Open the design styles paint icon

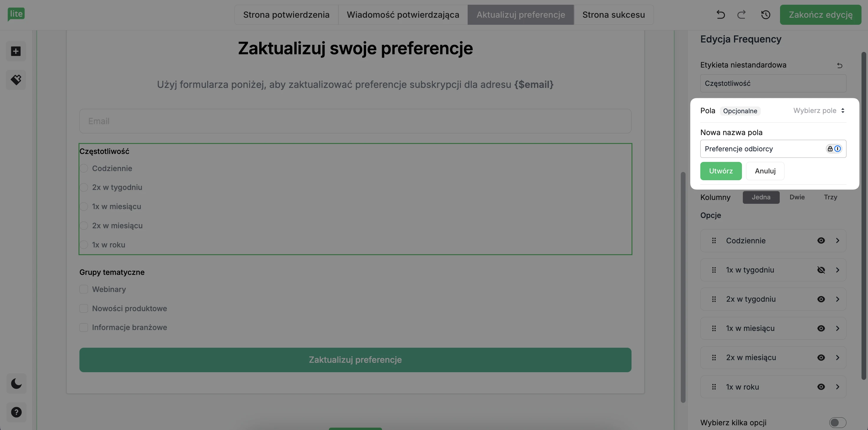pos(16,80)
